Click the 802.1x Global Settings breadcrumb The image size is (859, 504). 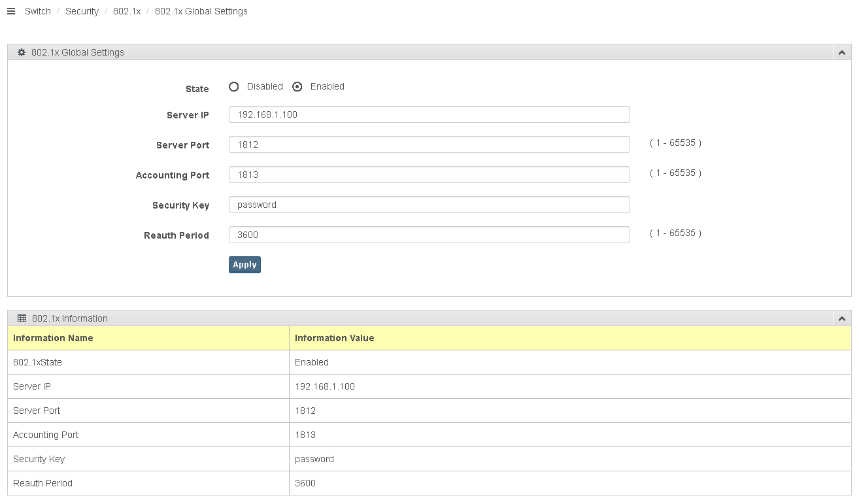tap(201, 11)
